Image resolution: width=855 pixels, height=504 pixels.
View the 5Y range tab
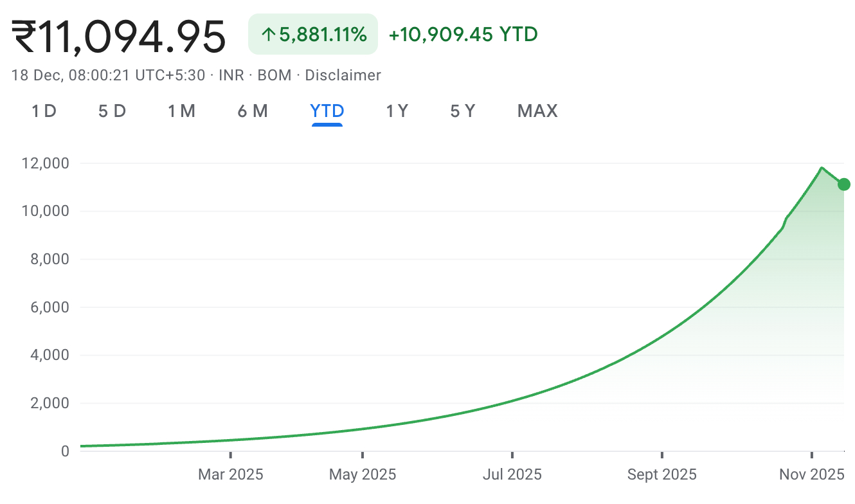click(462, 111)
